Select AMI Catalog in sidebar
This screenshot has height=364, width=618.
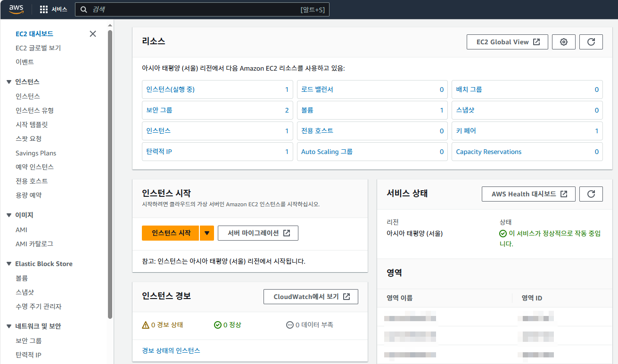click(34, 244)
